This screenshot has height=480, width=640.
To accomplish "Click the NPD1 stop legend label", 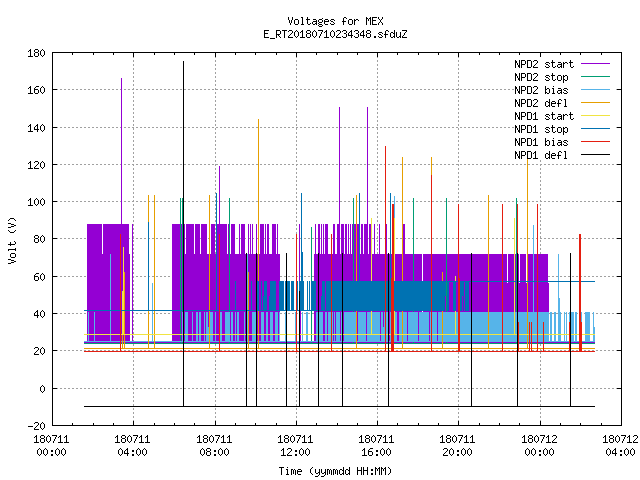I will coord(541,129).
